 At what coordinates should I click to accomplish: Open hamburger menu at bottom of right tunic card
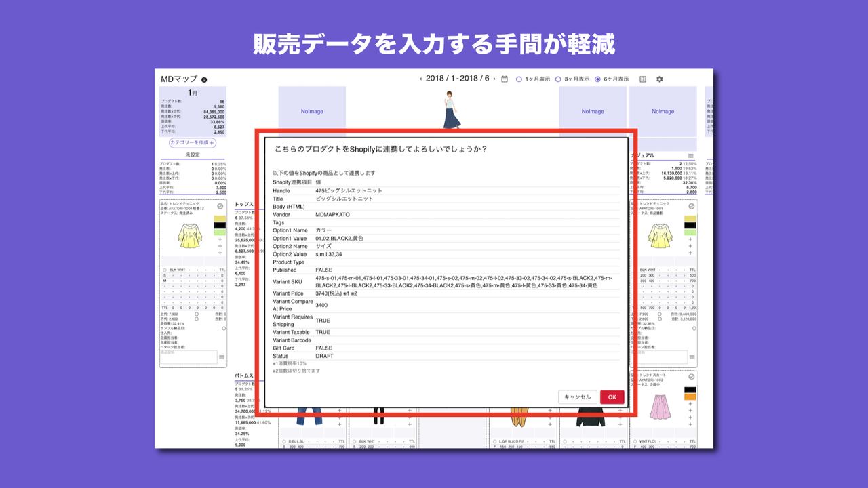tap(691, 357)
